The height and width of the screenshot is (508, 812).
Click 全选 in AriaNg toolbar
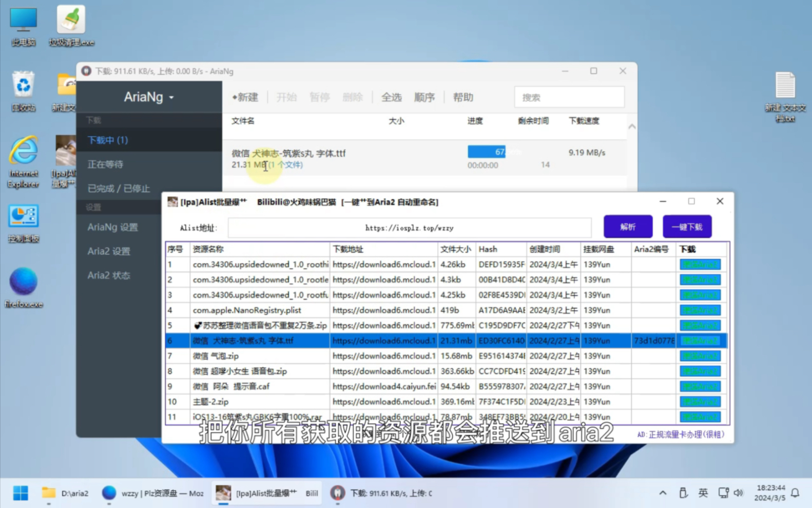click(391, 97)
